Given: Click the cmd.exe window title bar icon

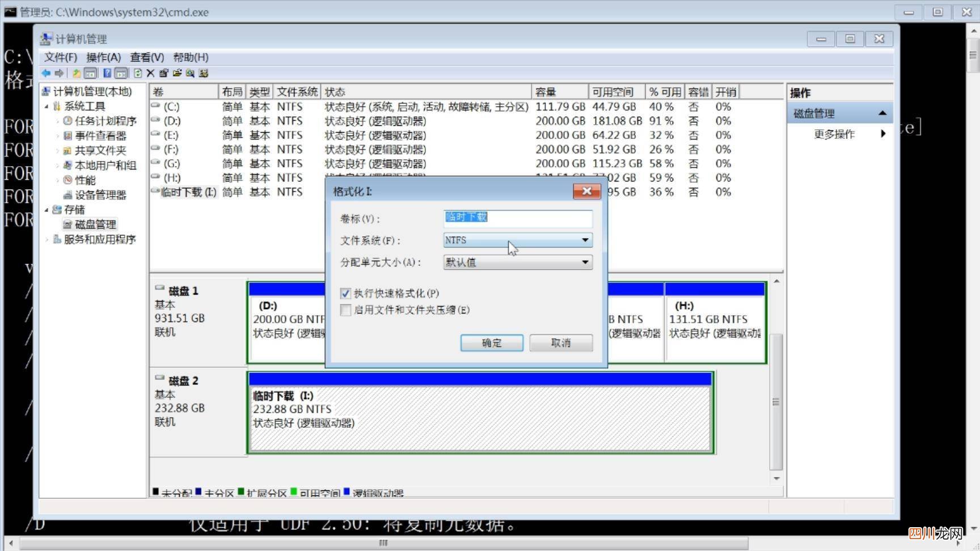Looking at the screenshot, I should click(x=11, y=11).
